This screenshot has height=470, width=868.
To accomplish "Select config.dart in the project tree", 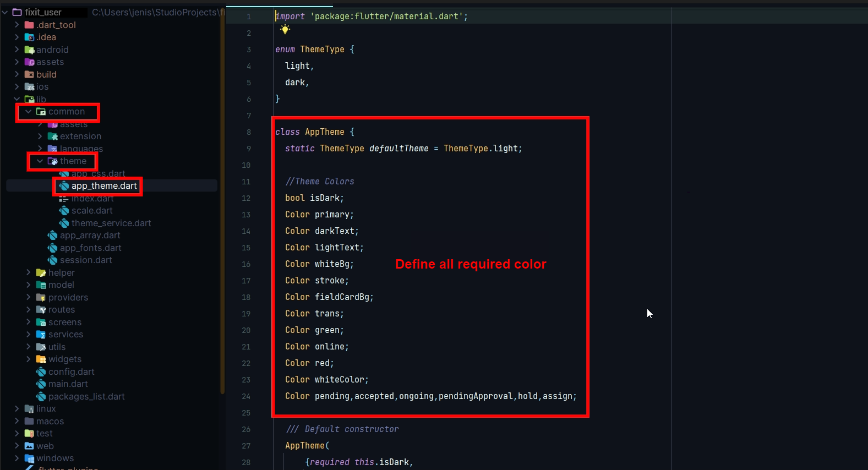I will pyautogui.click(x=72, y=372).
